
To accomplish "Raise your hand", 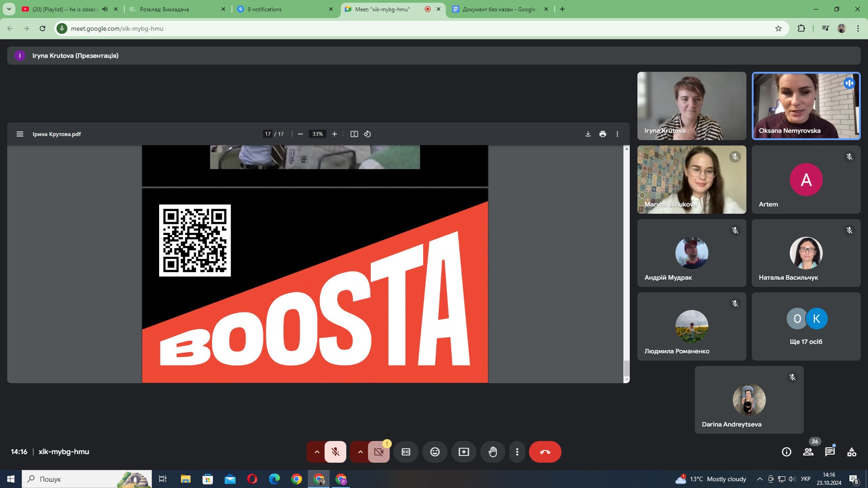I will [493, 452].
